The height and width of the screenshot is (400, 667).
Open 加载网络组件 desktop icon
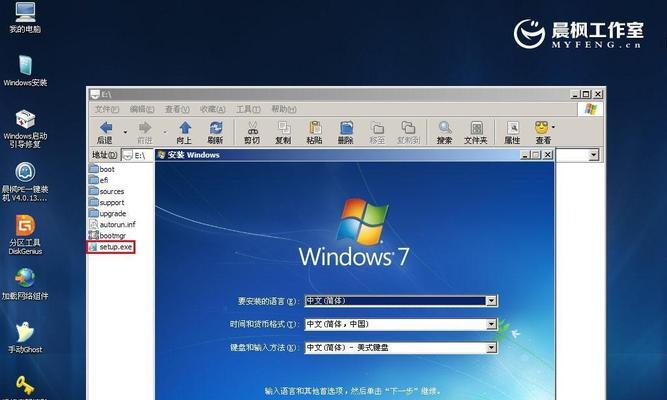click(x=25, y=284)
